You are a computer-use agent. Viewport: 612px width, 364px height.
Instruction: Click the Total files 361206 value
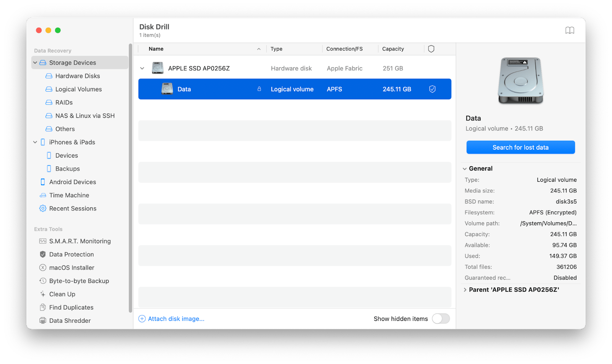click(566, 267)
